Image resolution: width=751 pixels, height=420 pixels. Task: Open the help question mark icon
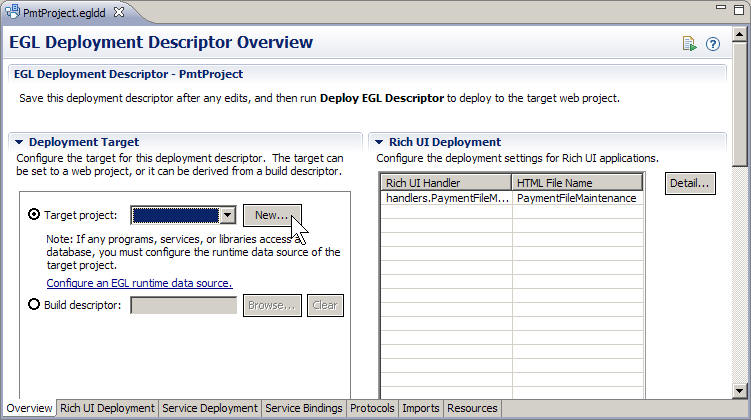[x=713, y=44]
